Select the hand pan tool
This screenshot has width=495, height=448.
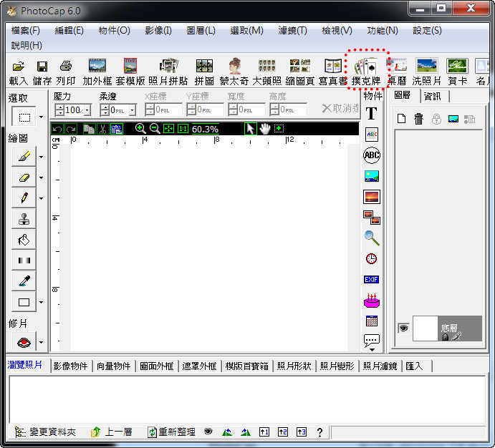265,129
